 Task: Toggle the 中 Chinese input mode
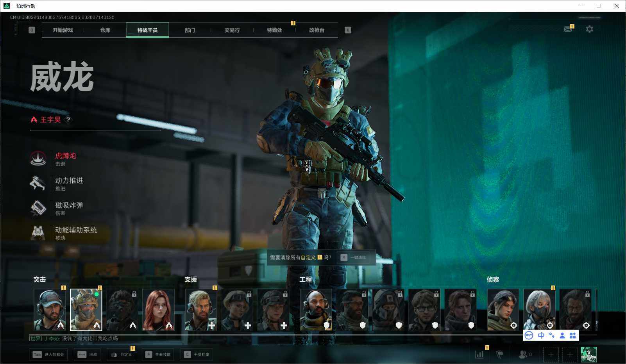pos(541,335)
